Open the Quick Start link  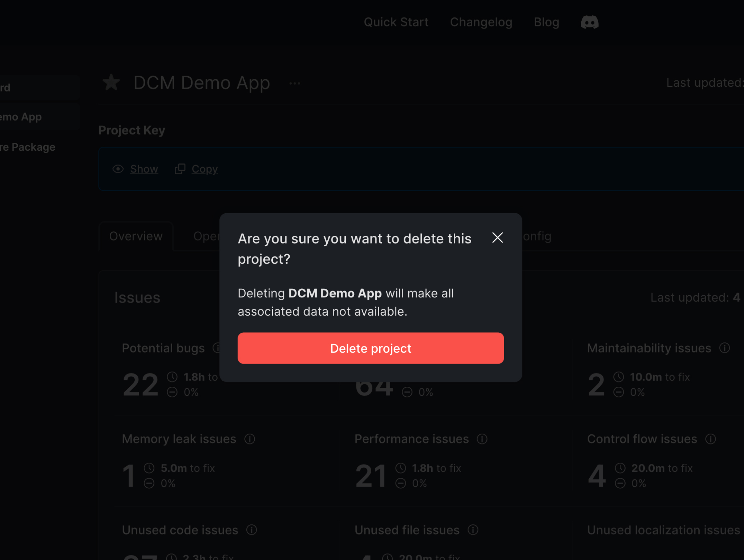click(x=396, y=22)
